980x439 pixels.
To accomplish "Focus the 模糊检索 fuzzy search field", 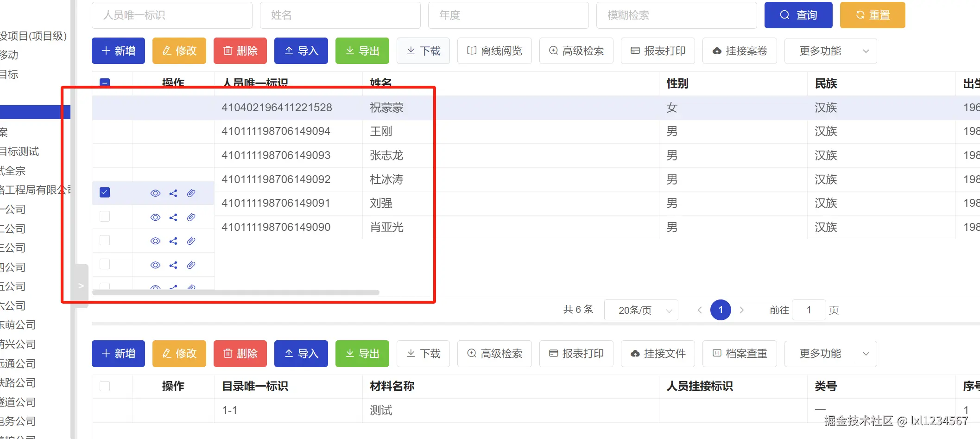I will pyautogui.click(x=677, y=15).
